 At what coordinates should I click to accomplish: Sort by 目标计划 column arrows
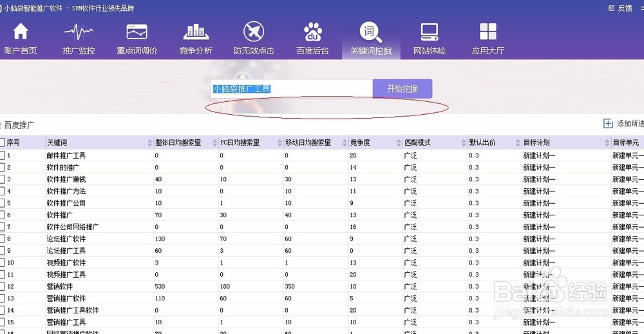pyautogui.click(x=607, y=142)
